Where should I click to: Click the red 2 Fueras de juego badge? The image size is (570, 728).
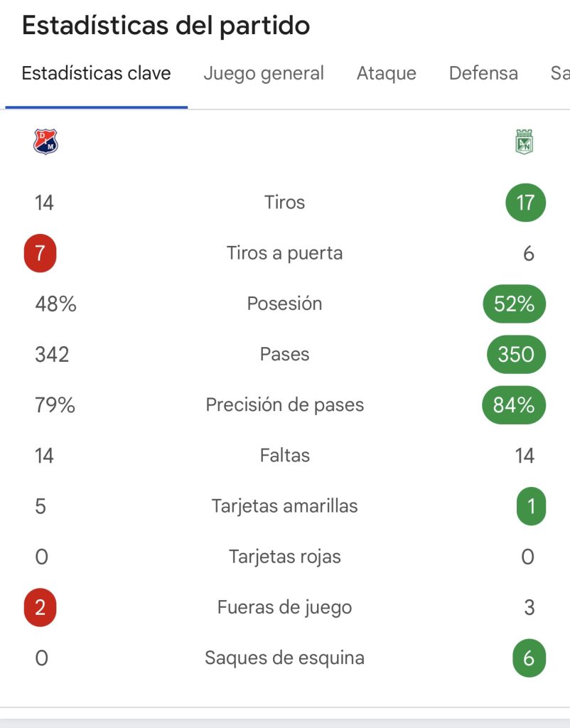point(41,607)
